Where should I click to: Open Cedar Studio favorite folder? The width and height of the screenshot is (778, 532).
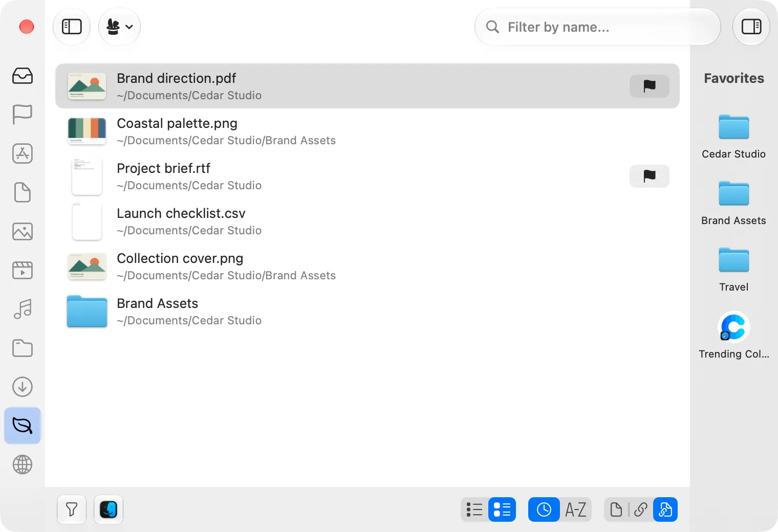pos(734,137)
